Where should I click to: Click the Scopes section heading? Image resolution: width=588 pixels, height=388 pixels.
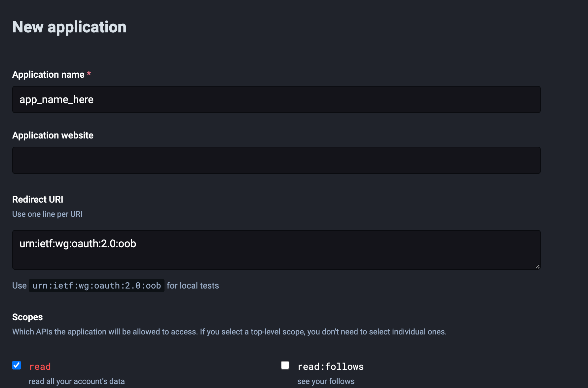27,317
